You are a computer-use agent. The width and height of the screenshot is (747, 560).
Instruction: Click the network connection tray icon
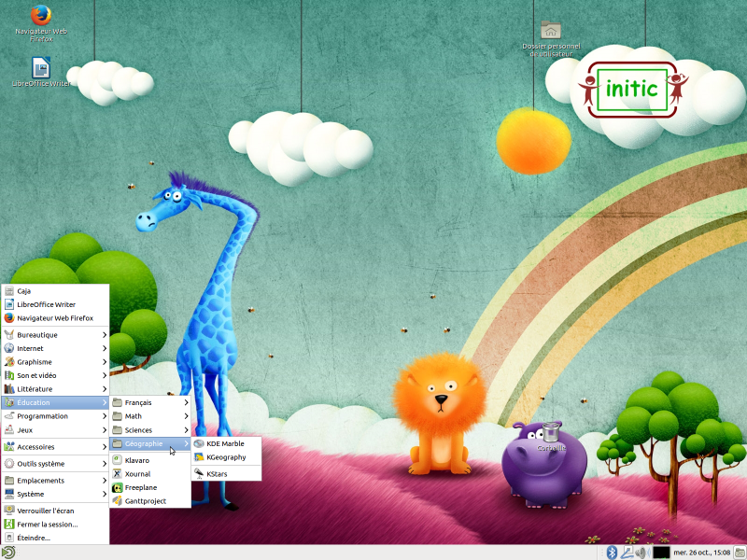pos(627,553)
